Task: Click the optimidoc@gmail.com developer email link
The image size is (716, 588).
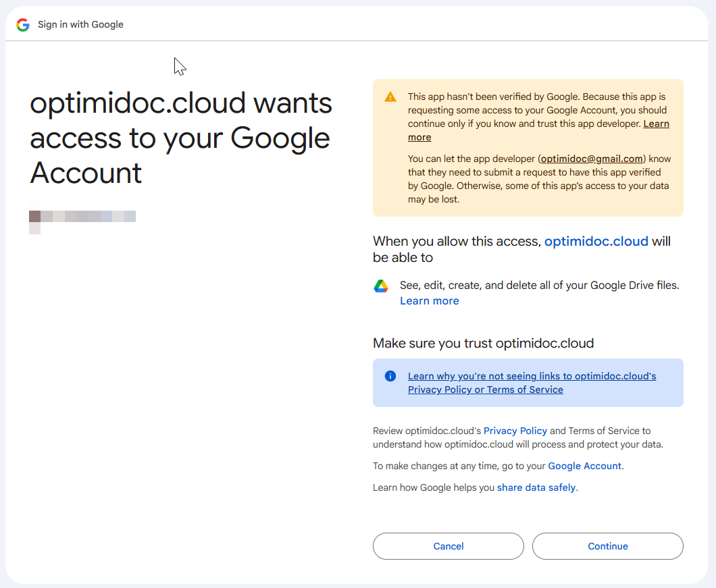Action: click(x=591, y=159)
